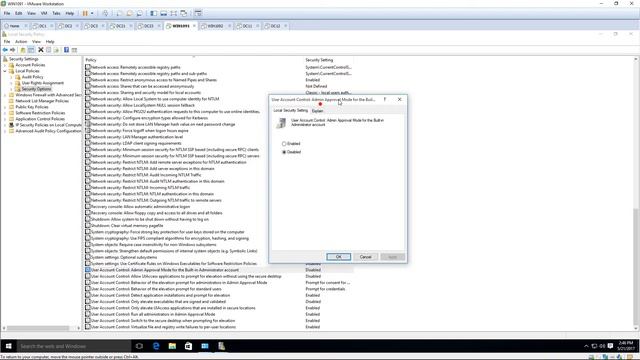640x360 pixels.
Task: Select policy 'Network security: LAN Manager authentication level'
Action: tap(137, 137)
